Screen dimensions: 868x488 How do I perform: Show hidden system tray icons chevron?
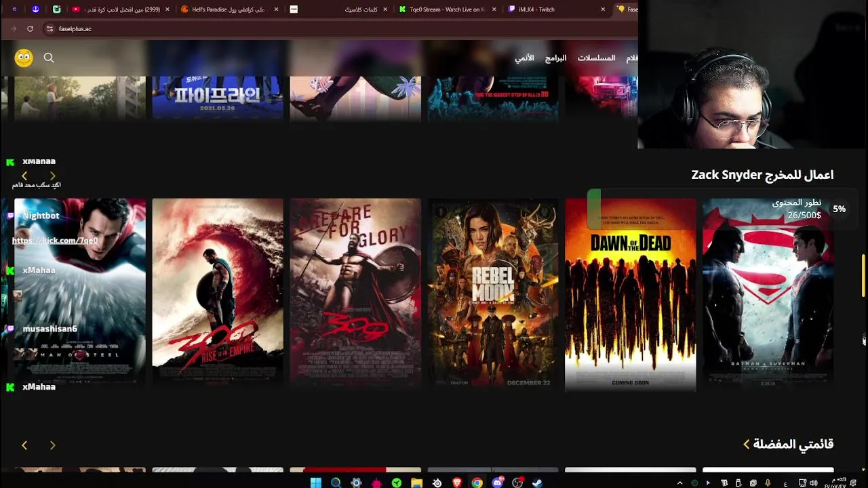(x=680, y=483)
